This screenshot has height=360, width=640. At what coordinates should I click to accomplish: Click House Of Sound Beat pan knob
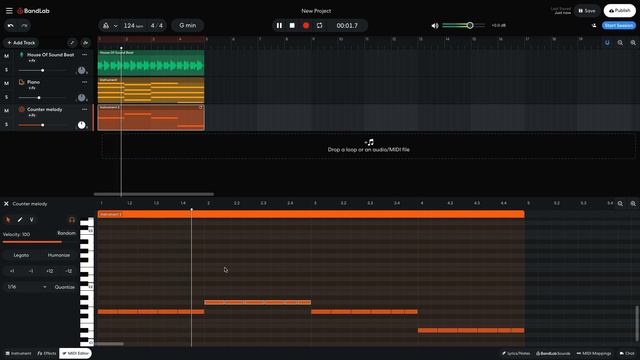(x=82, y=70)
